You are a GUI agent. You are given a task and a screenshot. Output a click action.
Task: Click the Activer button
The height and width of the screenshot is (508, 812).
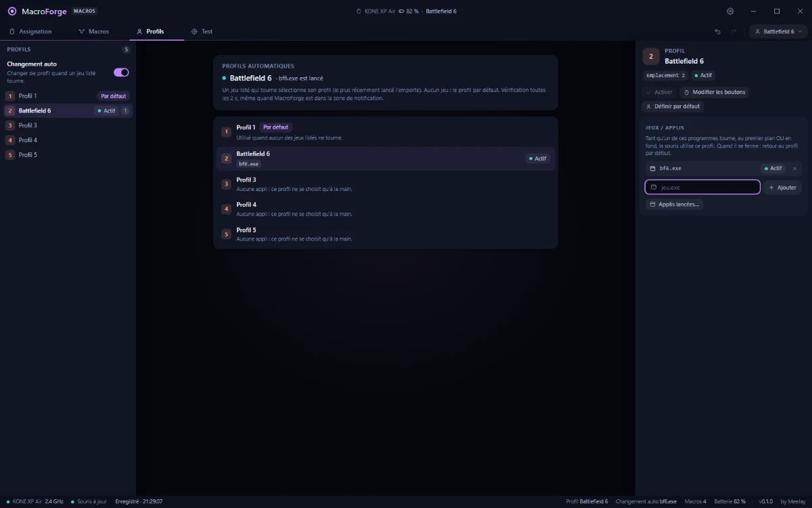[x=659, y=92]
